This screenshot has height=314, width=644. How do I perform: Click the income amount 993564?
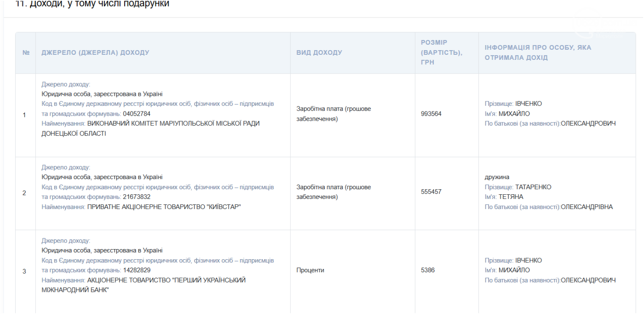(x=431, y=114)
